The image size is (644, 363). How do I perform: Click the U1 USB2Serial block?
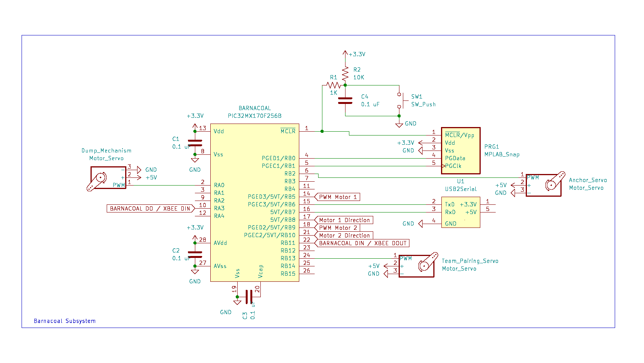[x=461, y=212]
